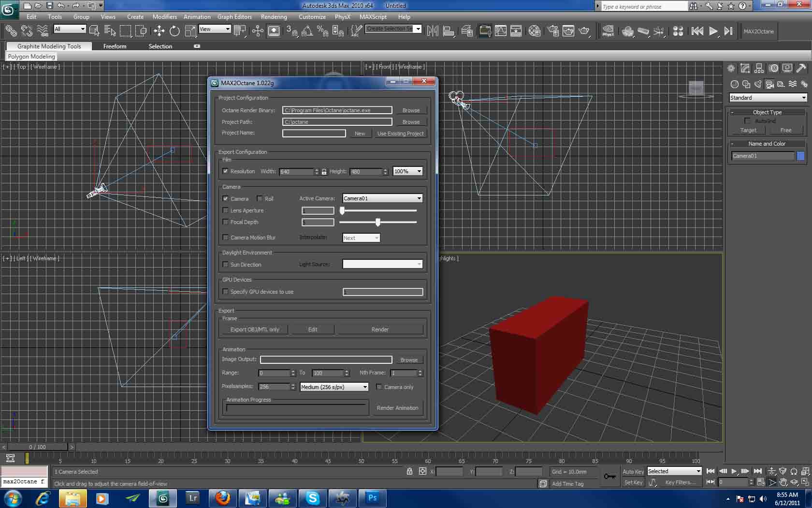Switch to the Freeform ribbon tab
This screenshot has height=508, width=812.
(115, 46)
